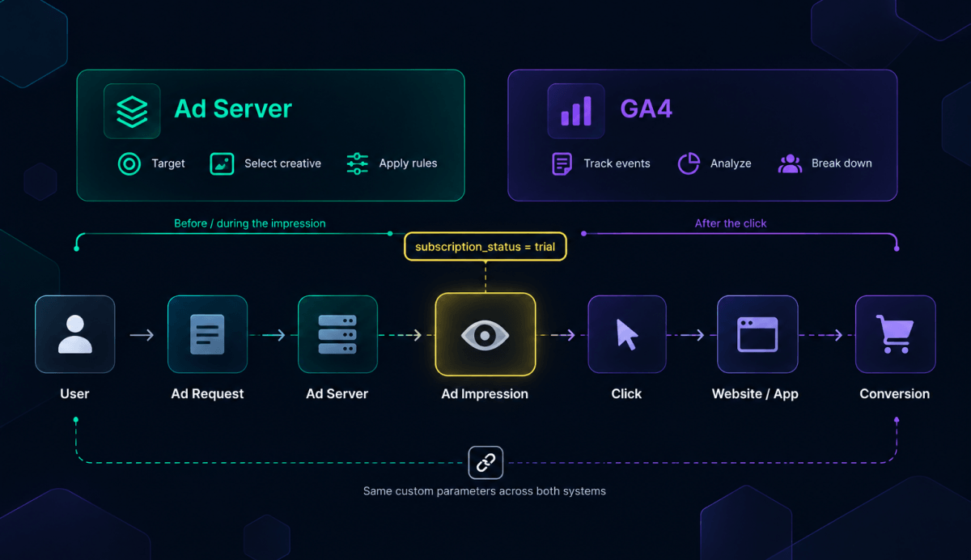Click the Apply rules sliders icon
The image size is (971, 560).
pos(357,163)
